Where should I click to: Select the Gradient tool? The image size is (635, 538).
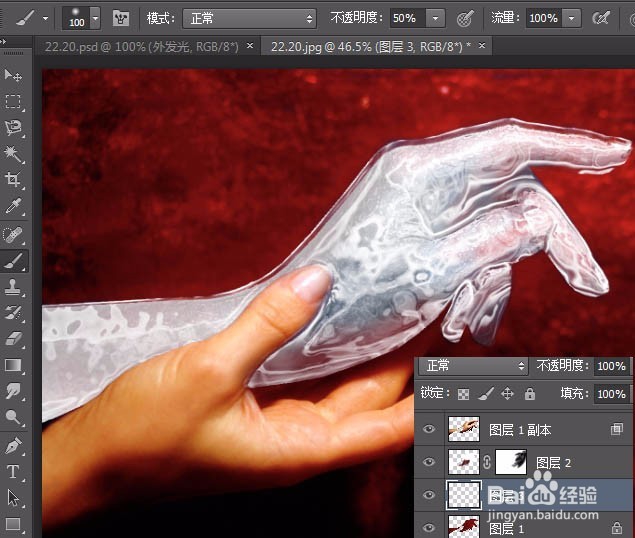(13, 365)
